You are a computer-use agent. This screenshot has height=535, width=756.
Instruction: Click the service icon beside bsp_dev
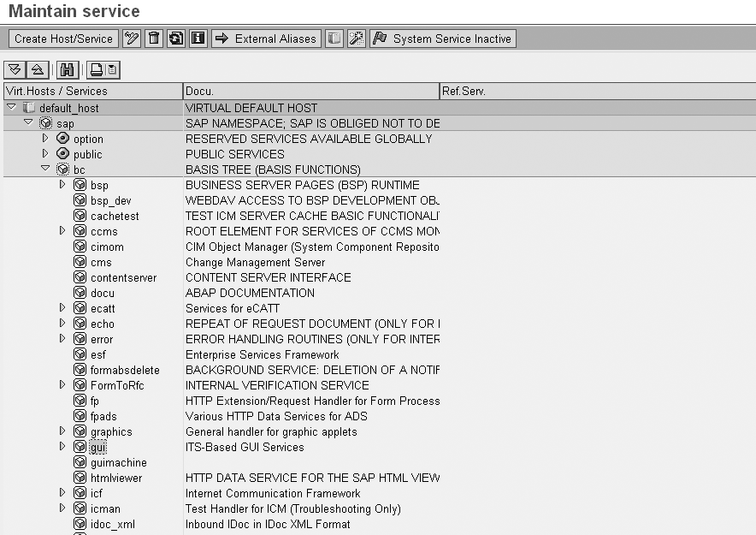click(80, 200)
